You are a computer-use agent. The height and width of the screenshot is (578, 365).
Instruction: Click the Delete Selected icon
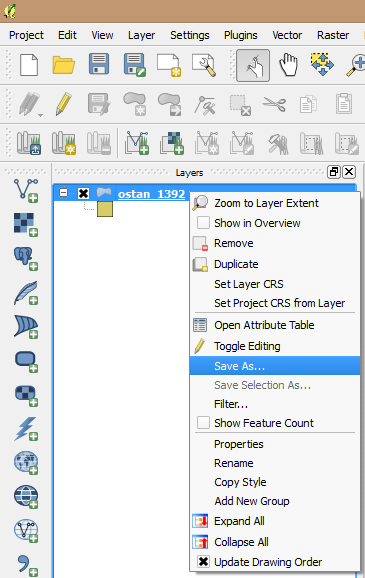240,105
